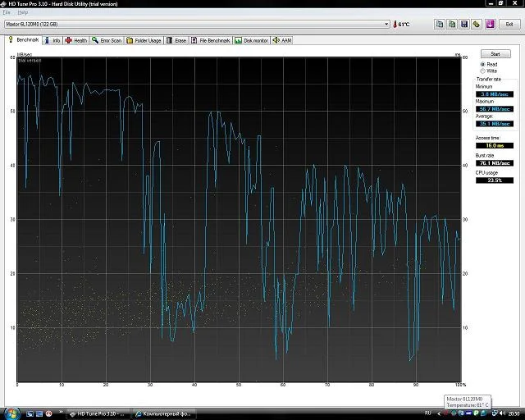Open the Folder Usage tab
The width and height of the screenshot is (525, 420).
tap(144, 40)
